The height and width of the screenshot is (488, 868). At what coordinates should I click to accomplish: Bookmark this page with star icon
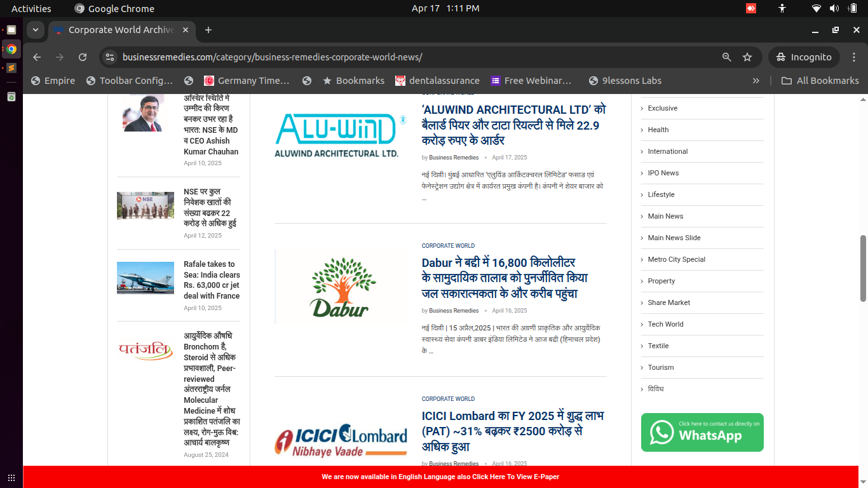pos(747,57)
